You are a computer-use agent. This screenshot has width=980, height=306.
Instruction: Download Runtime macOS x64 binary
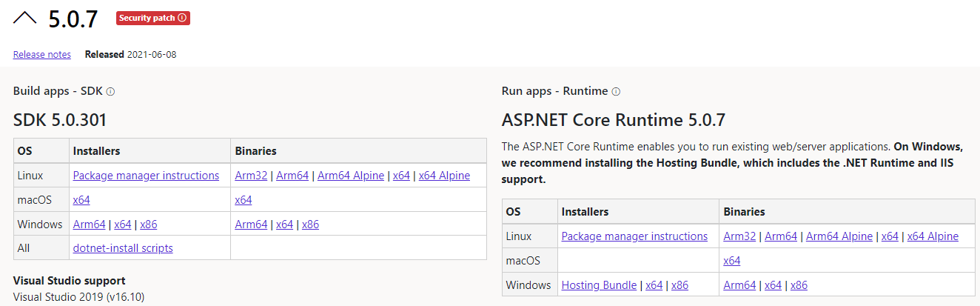tap(732, 261)
